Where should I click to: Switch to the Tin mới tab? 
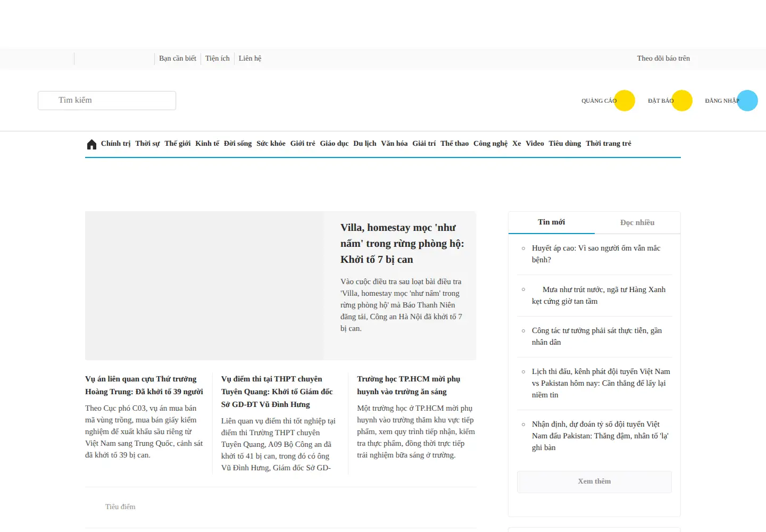point(552,222)
